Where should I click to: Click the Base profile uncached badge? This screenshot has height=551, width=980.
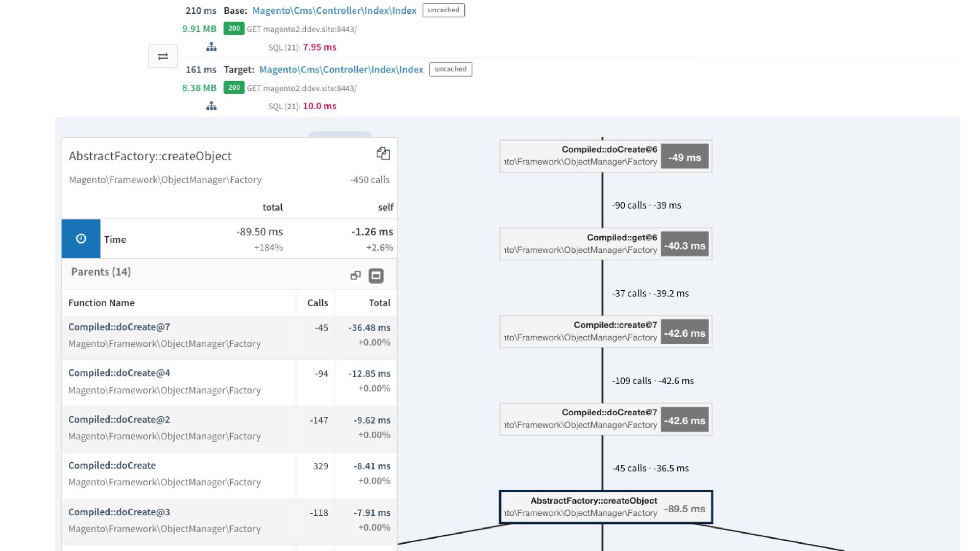click(443, 10)
